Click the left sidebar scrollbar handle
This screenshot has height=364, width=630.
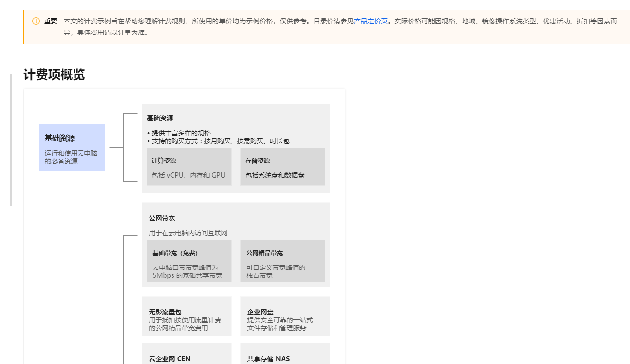point(11,140)
